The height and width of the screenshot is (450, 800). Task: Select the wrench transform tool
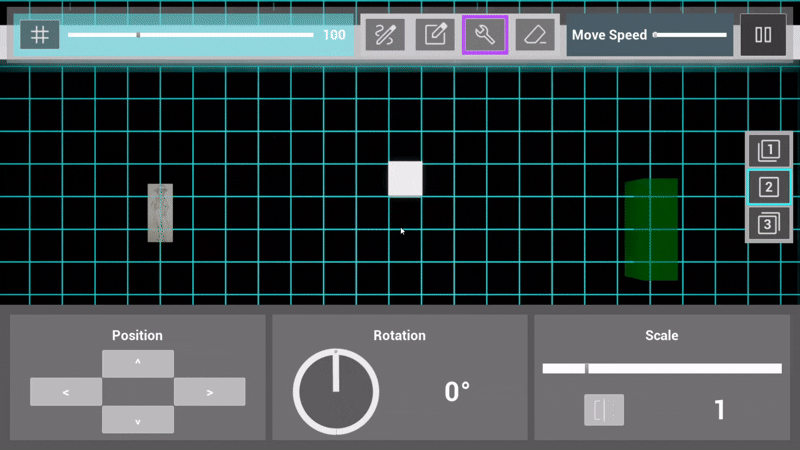click(485, 35)
